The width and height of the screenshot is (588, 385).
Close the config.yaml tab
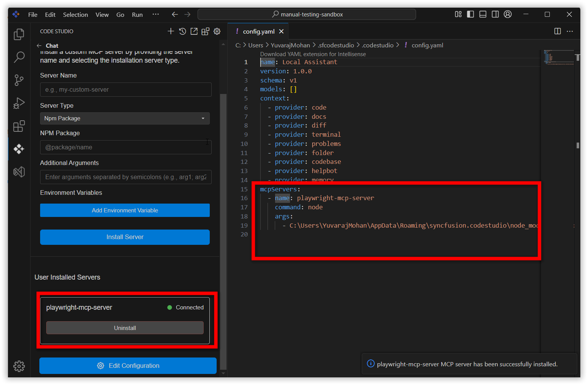coord(281,31)
